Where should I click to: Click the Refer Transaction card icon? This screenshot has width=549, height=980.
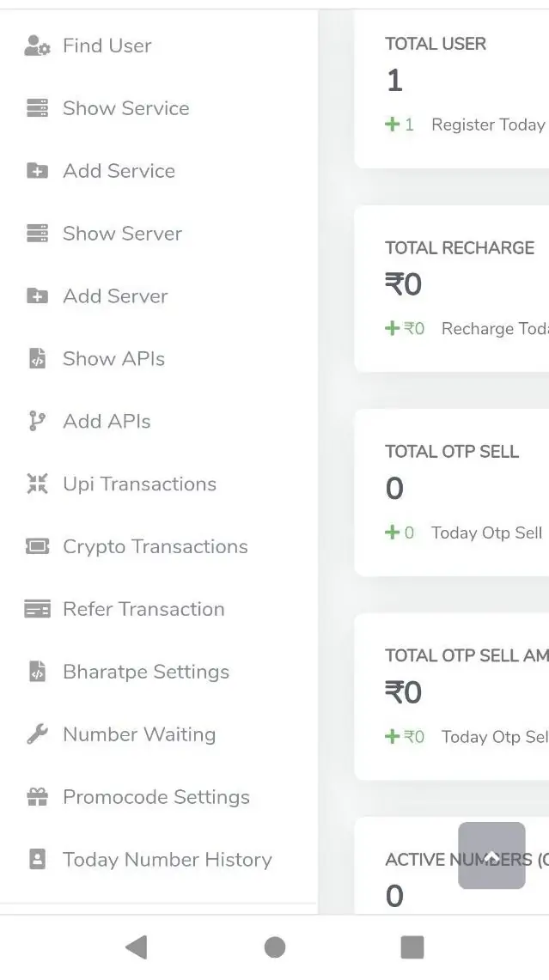tap(37, 610)
